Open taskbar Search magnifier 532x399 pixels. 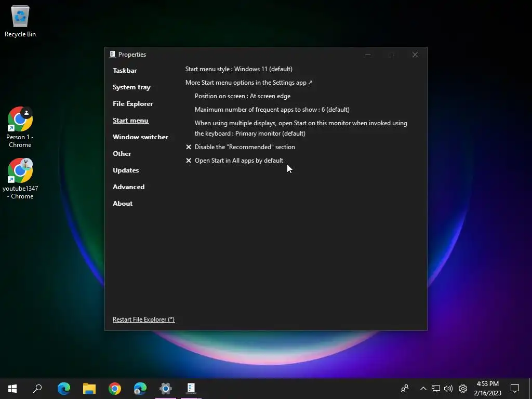37,389
